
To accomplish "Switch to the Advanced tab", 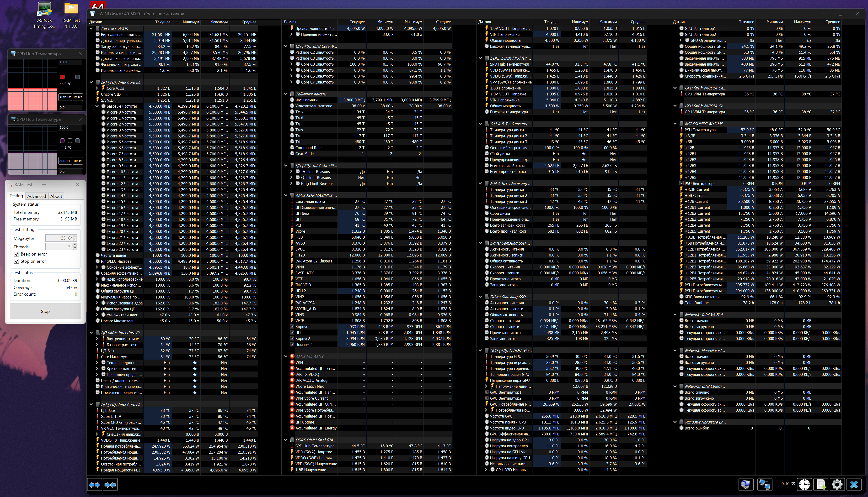I will click(x=37, y=196).
